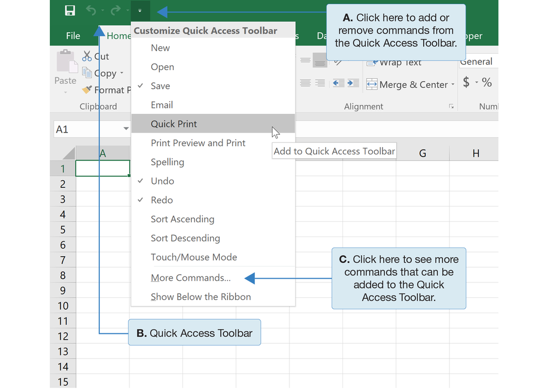This screenshot has width=548, height=392.
Task: Open the File tab
Action: [73, 36]
